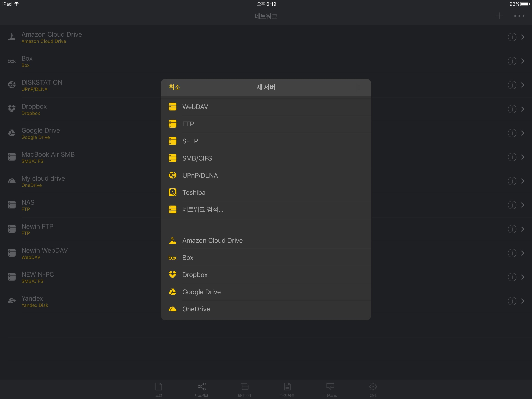532x399 pixels.
Task: Select the OneDrive label in dialog
Action: [196, 309]
